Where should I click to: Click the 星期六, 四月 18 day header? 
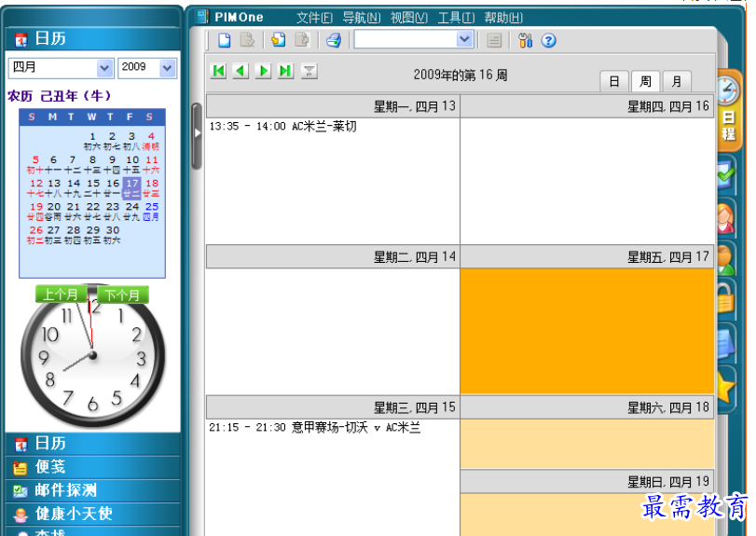coord(587,407)
